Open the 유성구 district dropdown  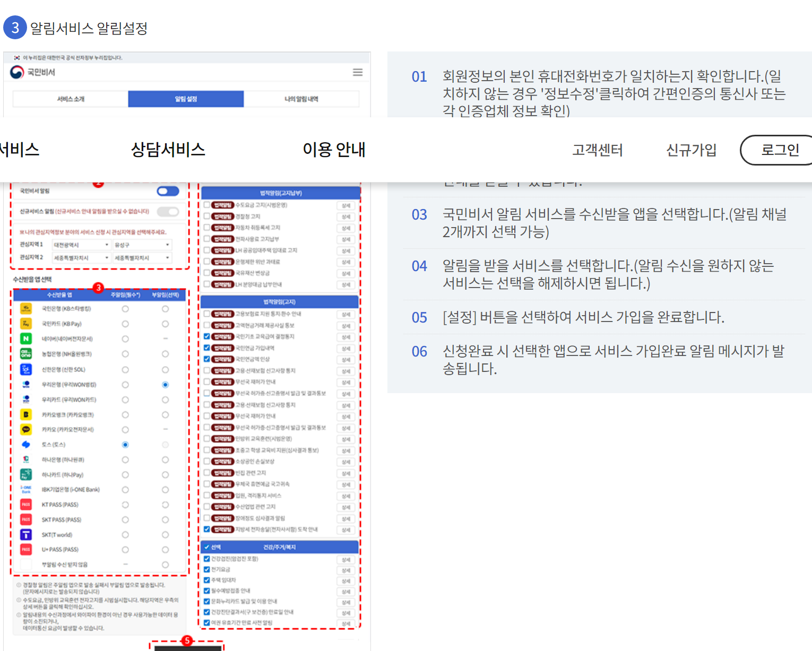tap(142, 245)
